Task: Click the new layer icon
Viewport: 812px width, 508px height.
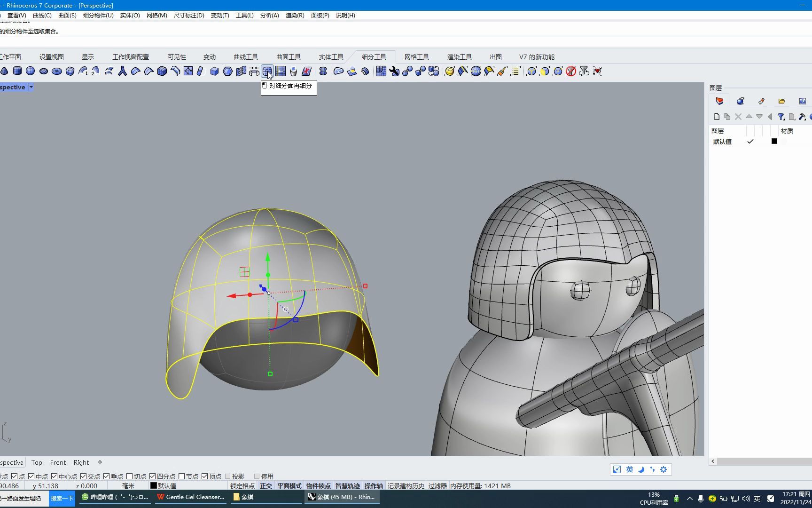Action: (717, 117)
